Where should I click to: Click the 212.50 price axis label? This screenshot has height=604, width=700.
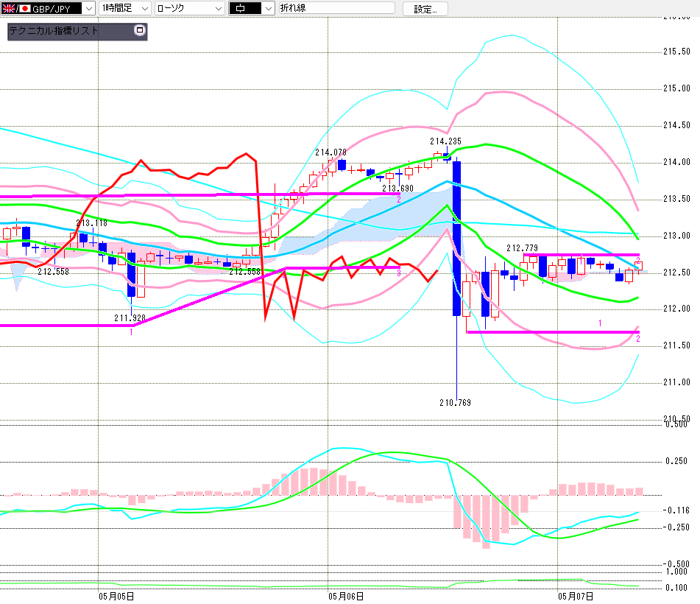676,273
